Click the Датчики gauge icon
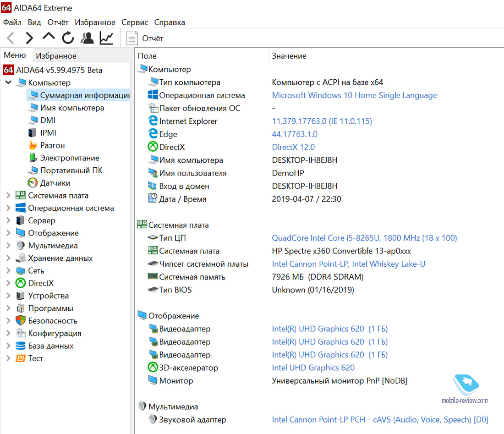 coord(33,183)
